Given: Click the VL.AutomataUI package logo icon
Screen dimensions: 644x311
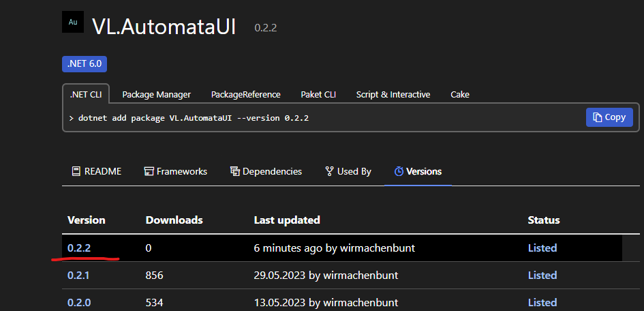Looking at the screenshot, I should tap(73, 22).
